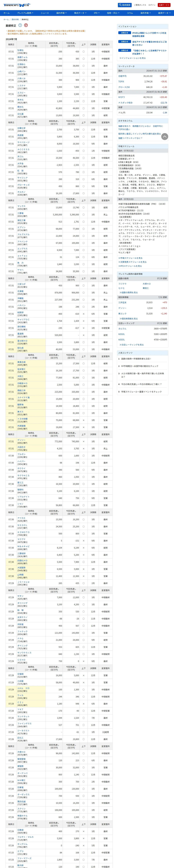Open the 日清粉G stock link
Screen dimensions: 174x868
[21, 64]
